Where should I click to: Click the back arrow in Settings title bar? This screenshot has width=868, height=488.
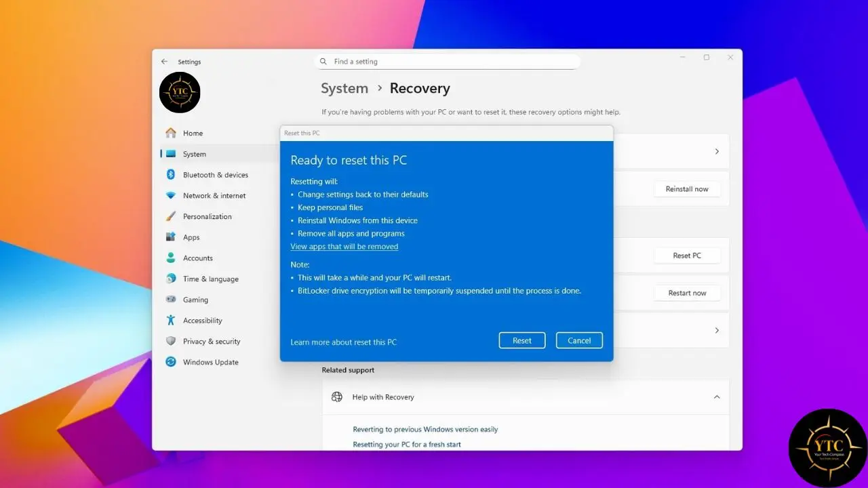coord(164,62)
